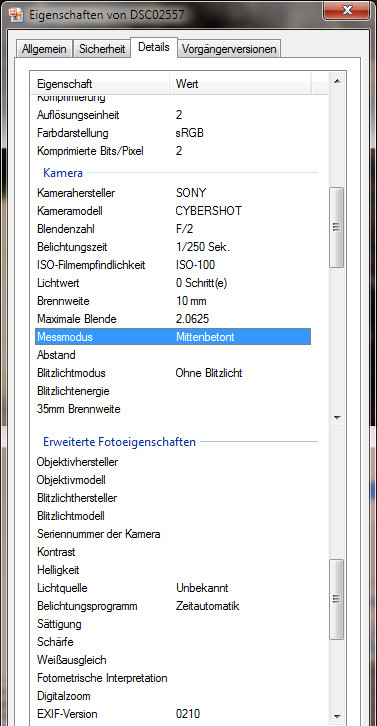Select the Abstand row
Viewport: 377px width, 726px height.
click(173, 355)
